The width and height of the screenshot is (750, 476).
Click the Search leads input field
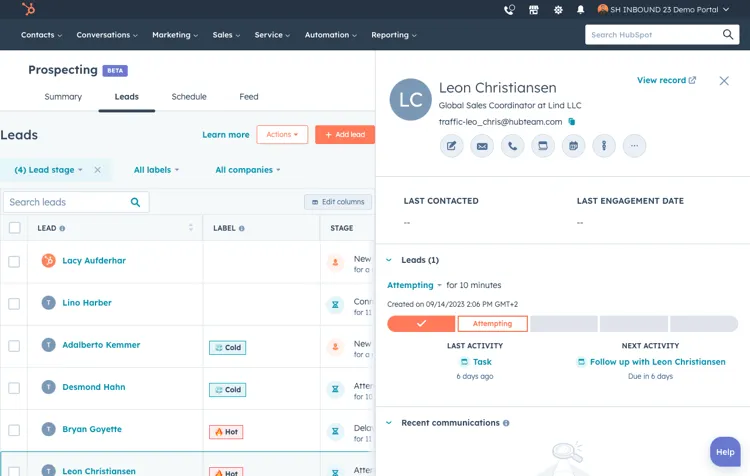(x=66, y=202)
